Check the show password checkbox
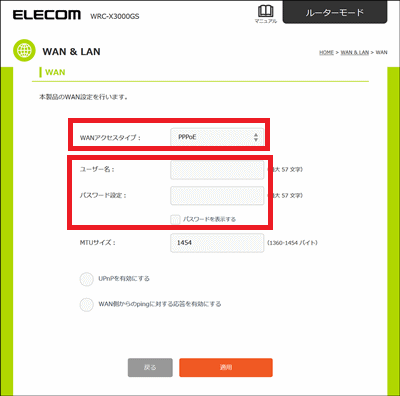The height and width of the screenshot is (396, 400). click(175, 219)
